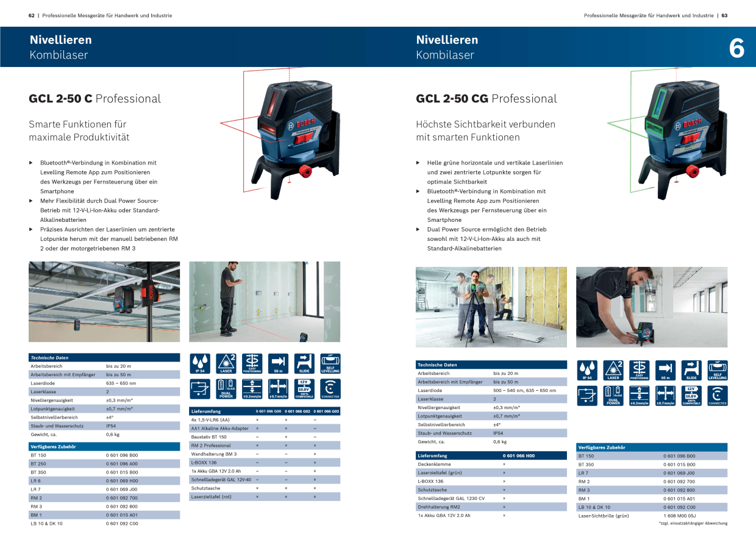Click laser diode value '500 – 540 nm, 635 – 650 nm'
The image size is (756, 534).
[524, 390]
